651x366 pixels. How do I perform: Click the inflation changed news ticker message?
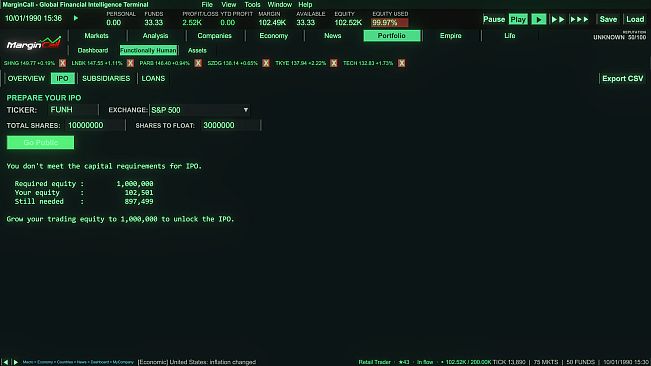pyautogui.click(x=197, y=362)
